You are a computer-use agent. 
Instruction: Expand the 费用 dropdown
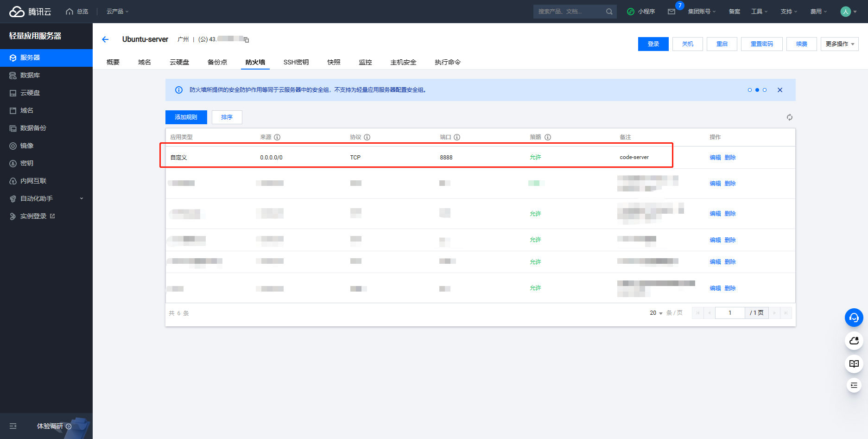tap(818, 12)
